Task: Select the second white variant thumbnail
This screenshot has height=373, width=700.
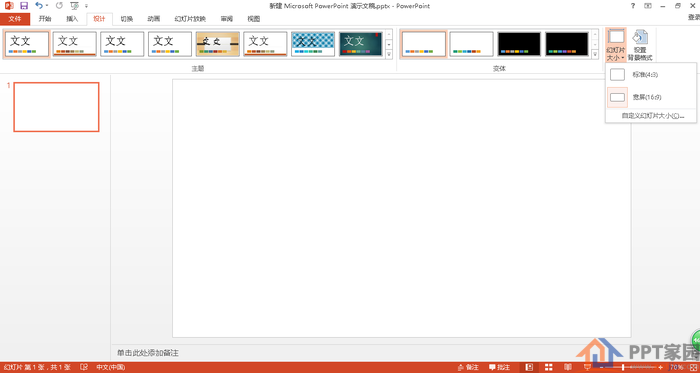Action: point(471,44)
